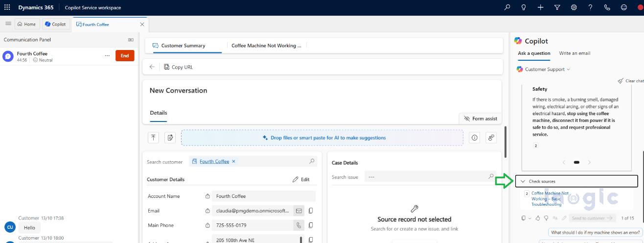Click the smiley feedback icon
The height and width of the screenshot is (243, 644).
624,7
